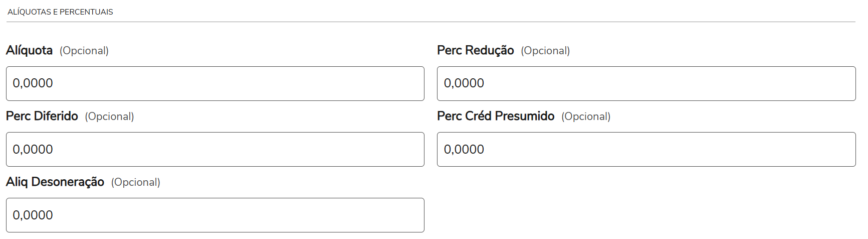Click the Alíquota field label
The image size is (868, 239).
click(x=30, y=50)
